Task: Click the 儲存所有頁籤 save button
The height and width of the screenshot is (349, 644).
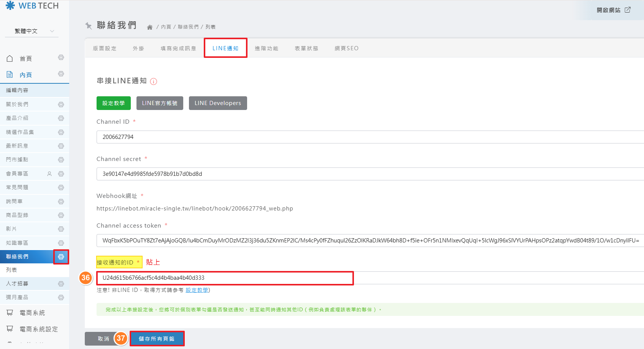Action: [x=157, y=339]
